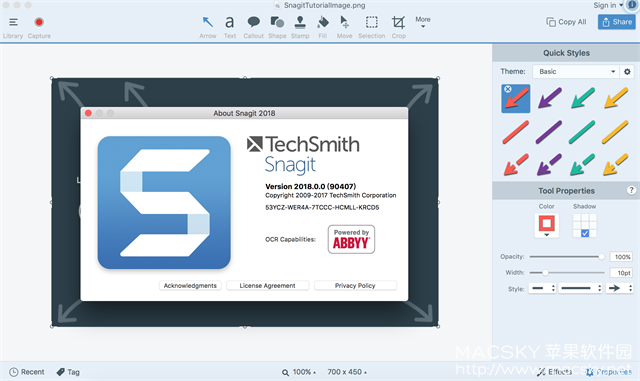The width and height of the screenshot is (640, 381).
Task: Click the Version 2018.0.0 (90407) text
Action: tap(311, 186)
